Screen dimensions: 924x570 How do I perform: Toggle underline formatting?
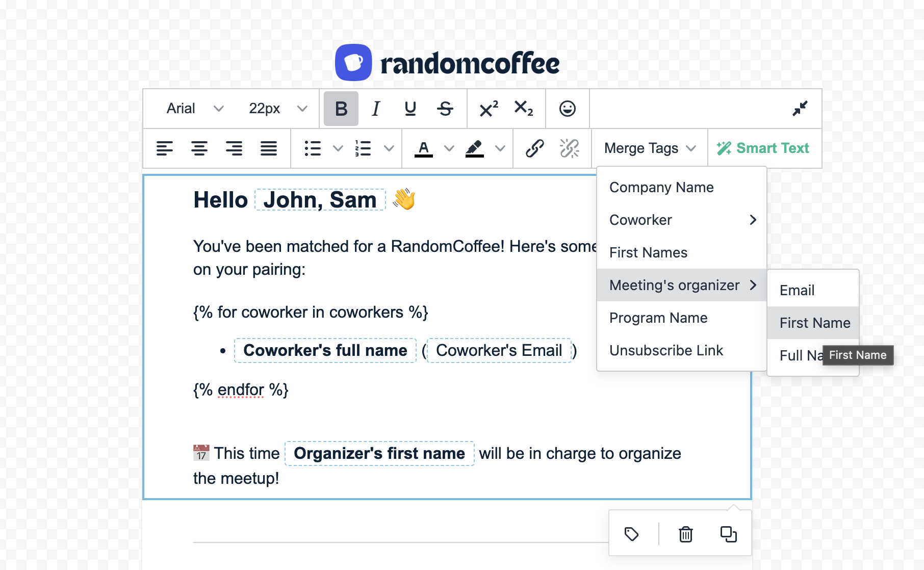410,109
